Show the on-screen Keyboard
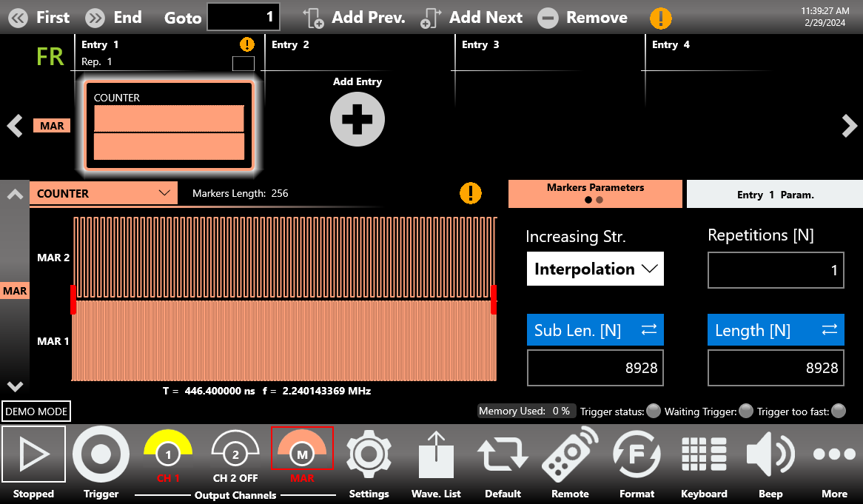863x504 pixels. coord(704,454)
